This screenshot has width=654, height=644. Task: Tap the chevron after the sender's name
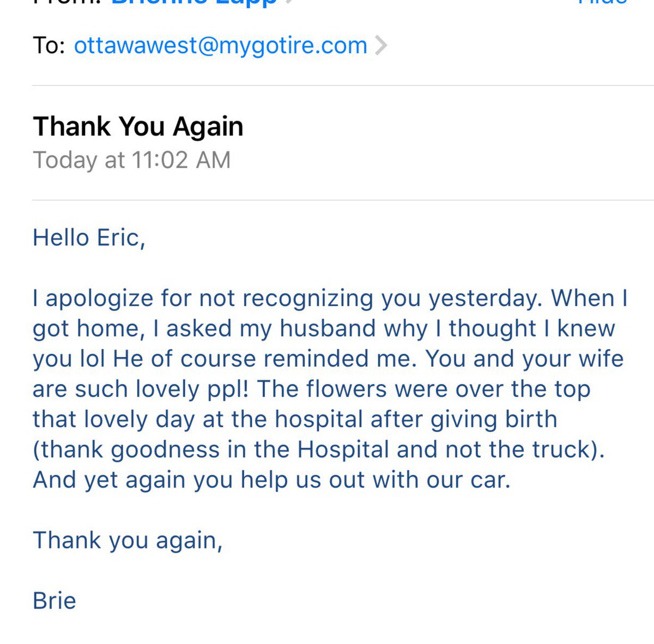289,2
